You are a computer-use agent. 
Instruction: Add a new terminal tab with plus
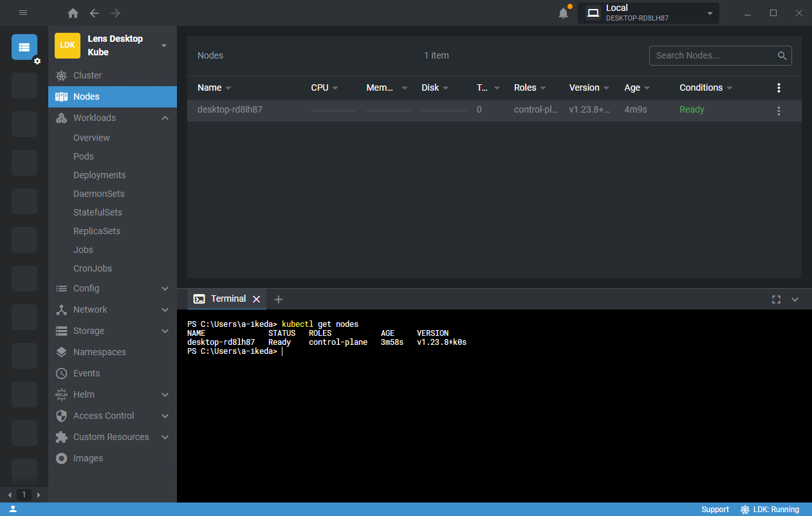pyautogui.click(x=278, y=299)
